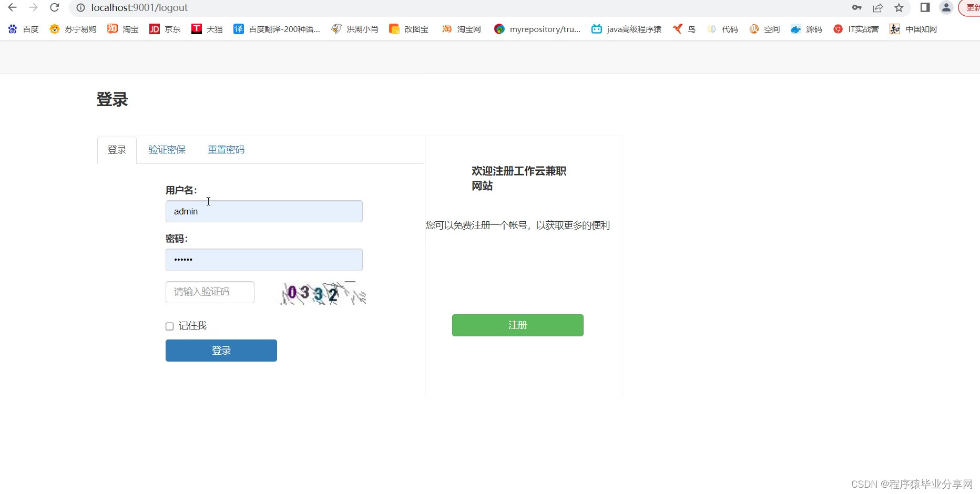
Task: Open the site info icon beside localhost URL
Action: pyautogui.click(x=80, y=8)
